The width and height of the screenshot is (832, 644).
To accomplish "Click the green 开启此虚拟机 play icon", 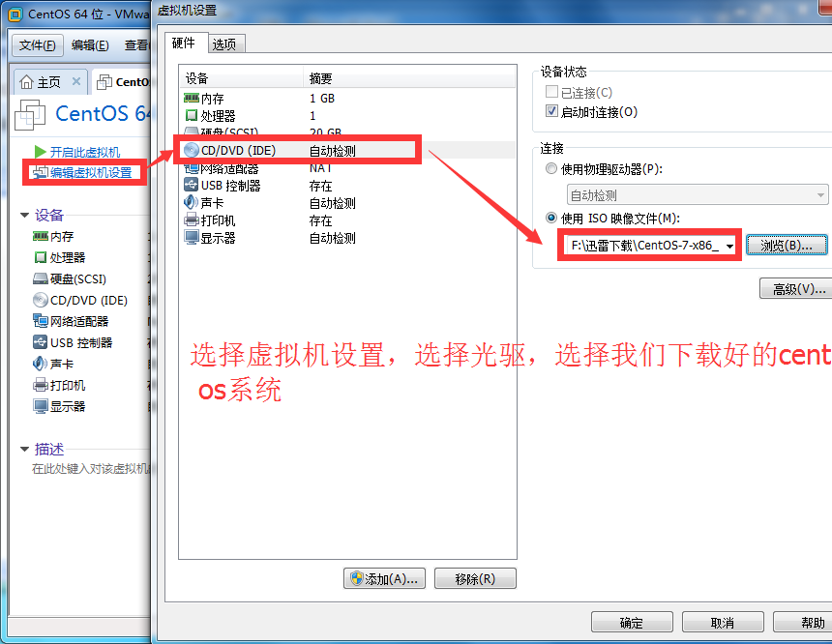I will click(x=40, y=152).
